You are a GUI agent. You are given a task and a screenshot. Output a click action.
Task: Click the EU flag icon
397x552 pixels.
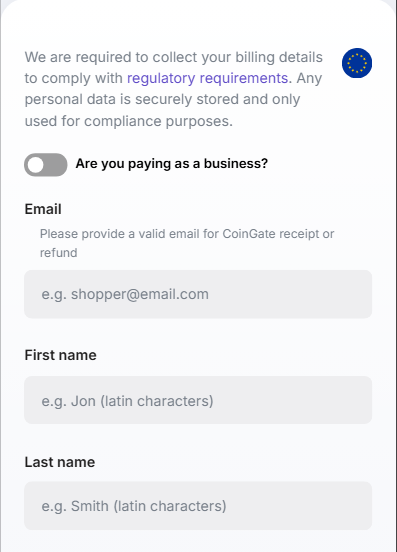tap(357, 63)
